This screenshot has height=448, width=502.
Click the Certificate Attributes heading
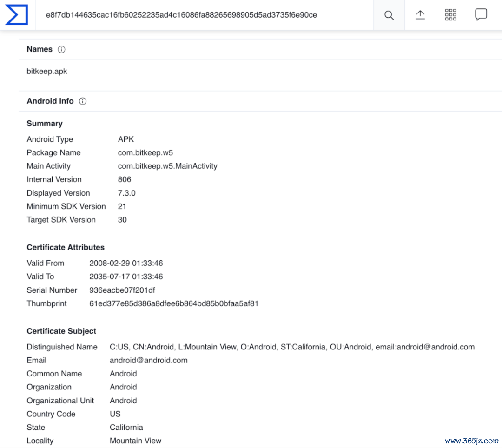[x=66, y=247]
